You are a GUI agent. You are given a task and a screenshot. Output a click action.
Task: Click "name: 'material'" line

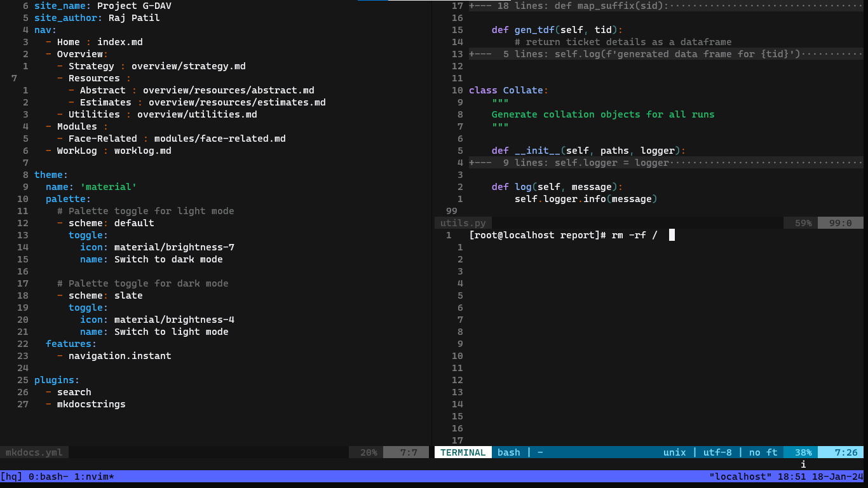[92, 187]
